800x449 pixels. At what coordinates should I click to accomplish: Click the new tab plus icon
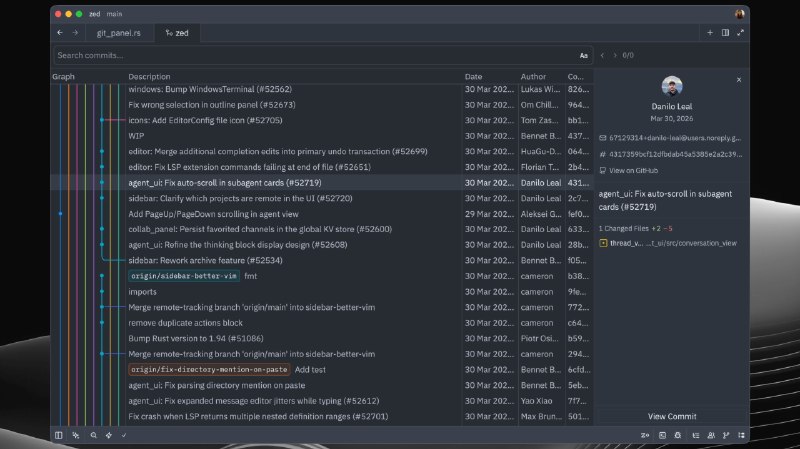[710, 33]
